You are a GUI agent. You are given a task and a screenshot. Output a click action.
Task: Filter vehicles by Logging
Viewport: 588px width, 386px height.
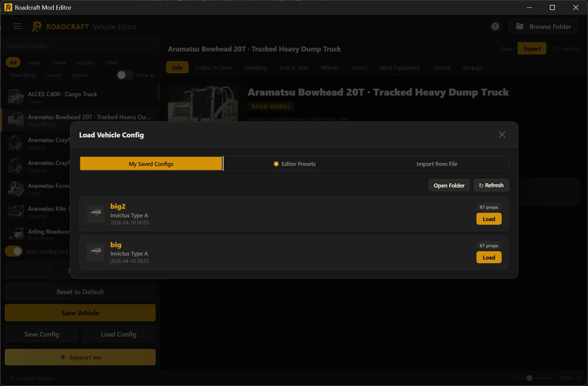(x=85, y=62)
